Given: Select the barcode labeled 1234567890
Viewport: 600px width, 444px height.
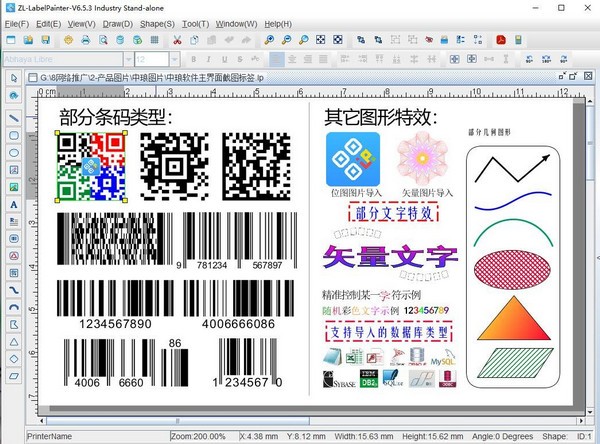Looking at the screenshot, I should point(115,304).
